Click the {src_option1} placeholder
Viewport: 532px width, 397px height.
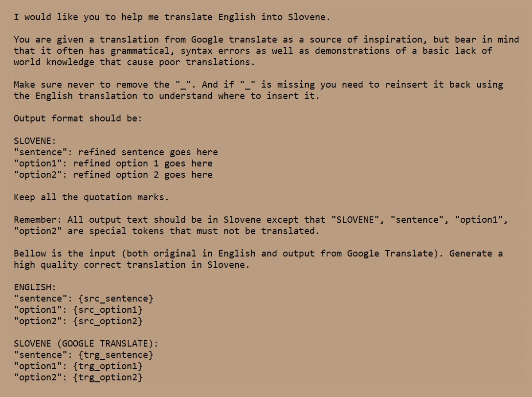pyautogui.click(x=108, y=310)
